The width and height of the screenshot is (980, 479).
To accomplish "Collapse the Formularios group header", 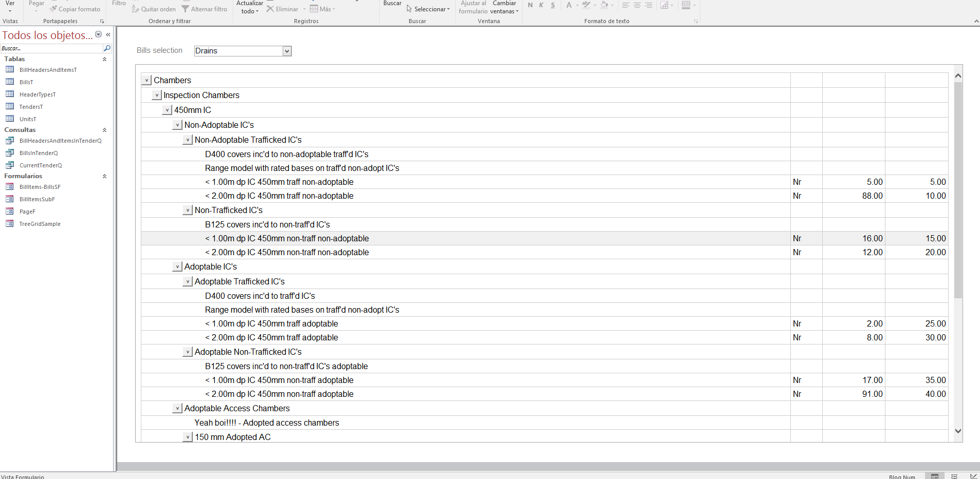I will click(104, 176).
